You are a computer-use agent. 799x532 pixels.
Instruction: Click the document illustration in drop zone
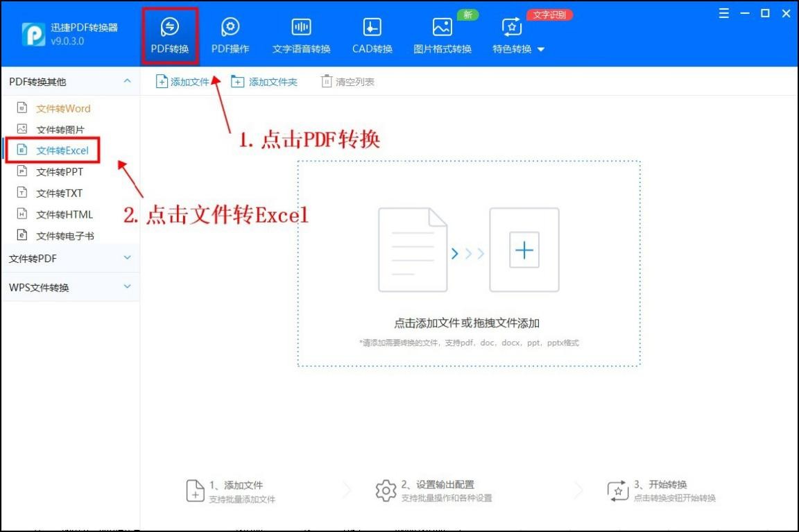[x=413, y=250]
